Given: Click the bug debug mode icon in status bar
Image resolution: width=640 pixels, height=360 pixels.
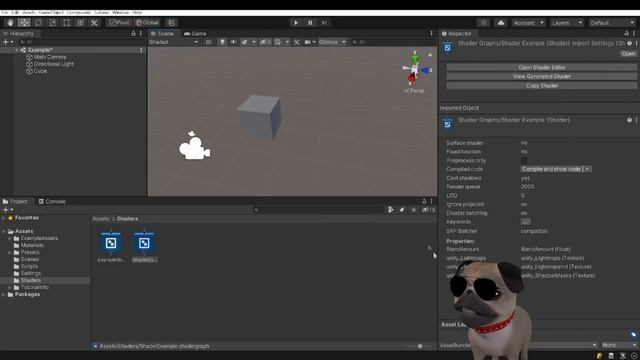Looking at the screenshot, I should pyautogui.click(x=623, y=356).
